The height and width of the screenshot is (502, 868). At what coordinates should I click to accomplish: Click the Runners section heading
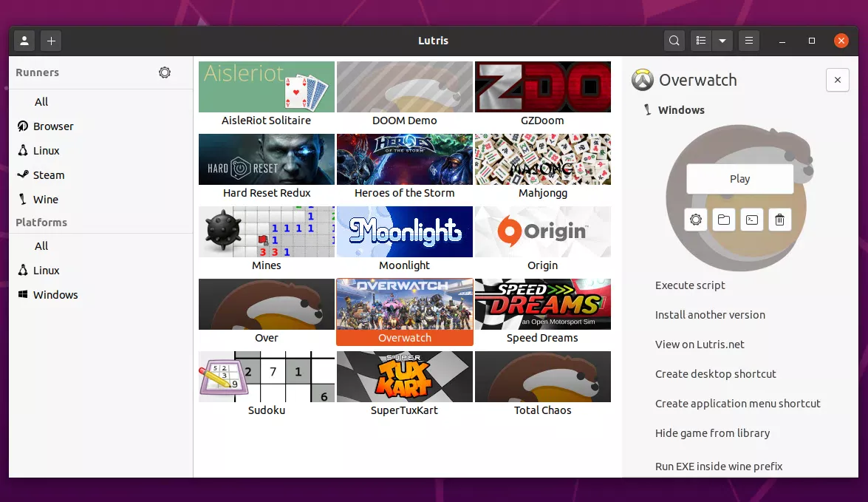[x=37, y=72]
